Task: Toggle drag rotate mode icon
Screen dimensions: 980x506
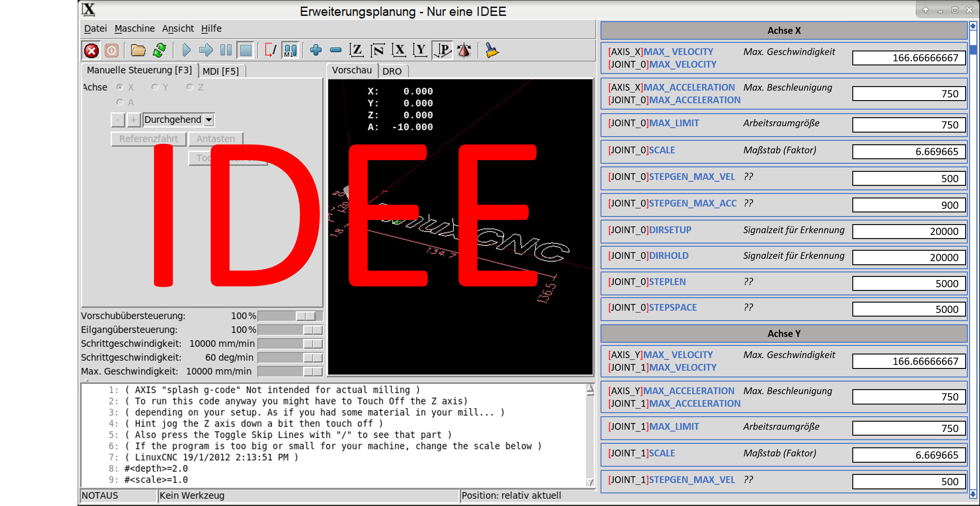Action: click(464, 51)
